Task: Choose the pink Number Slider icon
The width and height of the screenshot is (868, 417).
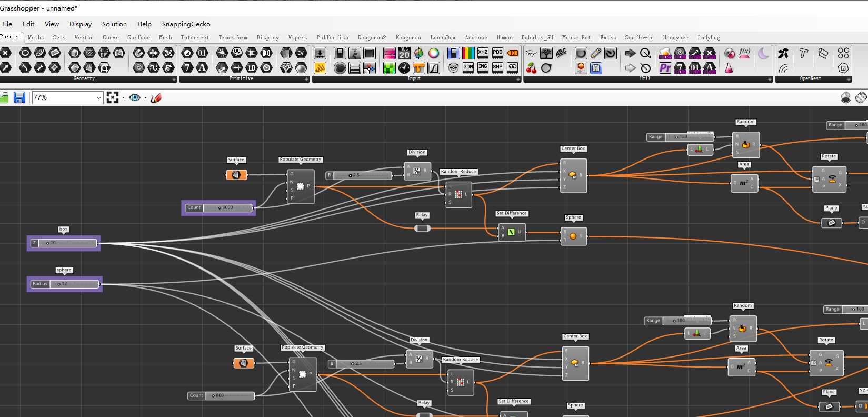Action: pyautogui.click(x=390, y=53)
